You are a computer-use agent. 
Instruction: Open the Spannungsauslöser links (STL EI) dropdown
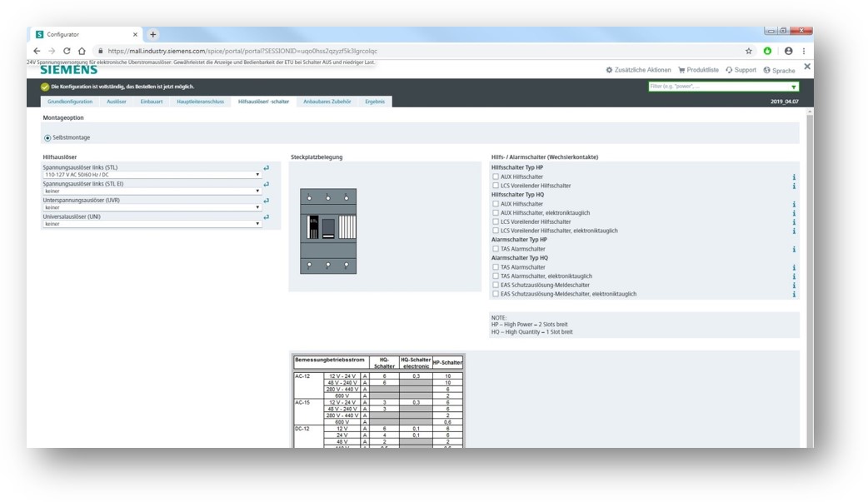152,191
